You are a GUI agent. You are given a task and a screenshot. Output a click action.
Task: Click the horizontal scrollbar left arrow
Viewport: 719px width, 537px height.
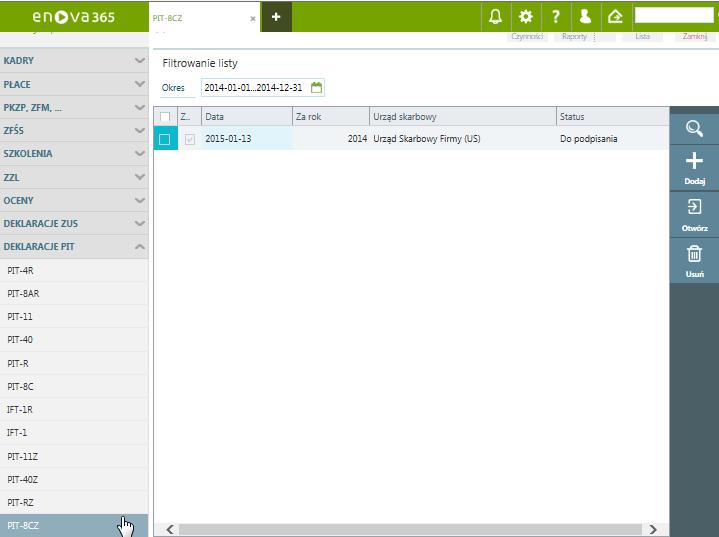coord(170,529)
